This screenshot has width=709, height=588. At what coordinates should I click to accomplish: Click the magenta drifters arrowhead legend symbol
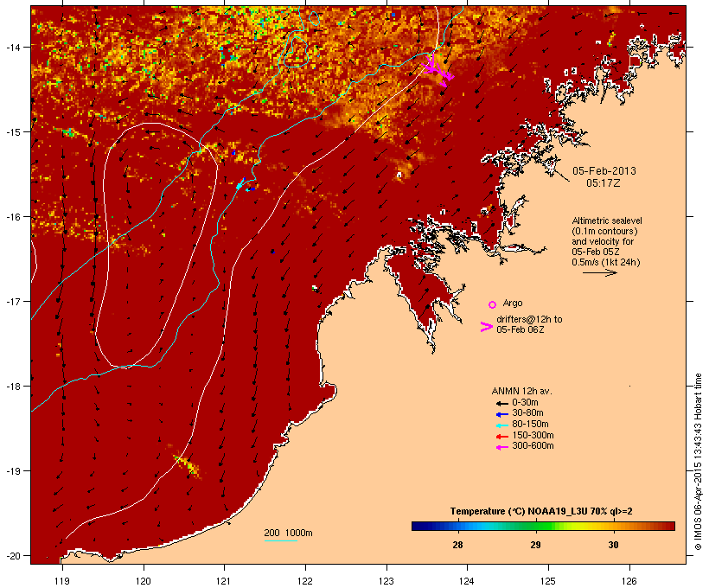[x=487, y=327]
